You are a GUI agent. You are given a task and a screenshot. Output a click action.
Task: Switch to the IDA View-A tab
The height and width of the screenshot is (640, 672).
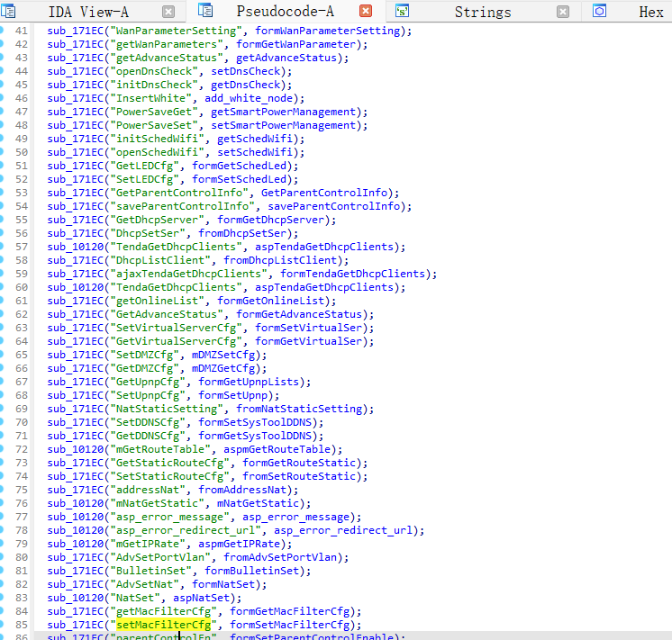pyautogui.click(x=88, y=12)
